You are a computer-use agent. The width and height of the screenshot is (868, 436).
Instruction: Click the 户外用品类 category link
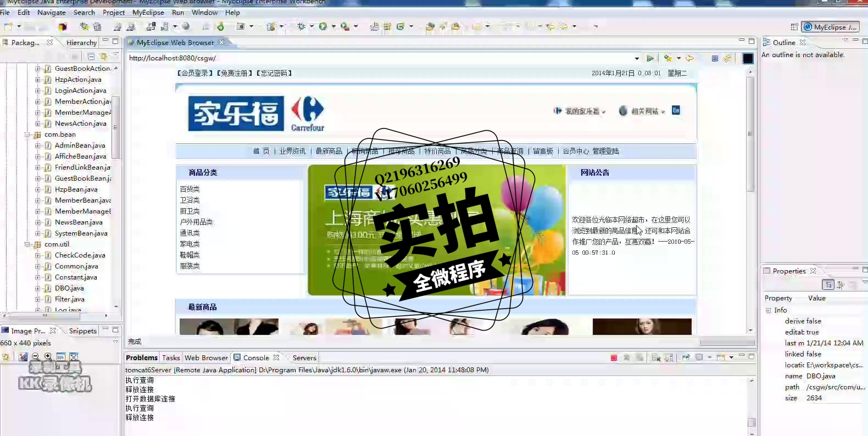(x=196, y=222)
